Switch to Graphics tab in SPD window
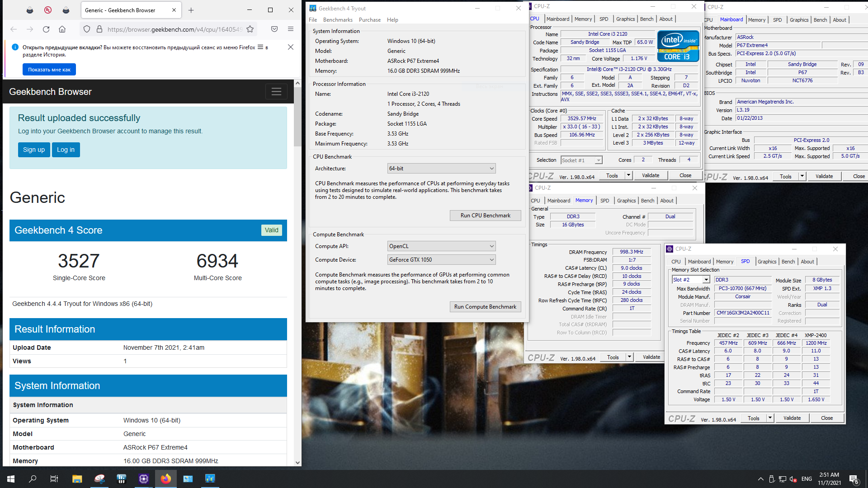Screen dimensions: 868x488 pyautogui.click(x=767, y=262)
